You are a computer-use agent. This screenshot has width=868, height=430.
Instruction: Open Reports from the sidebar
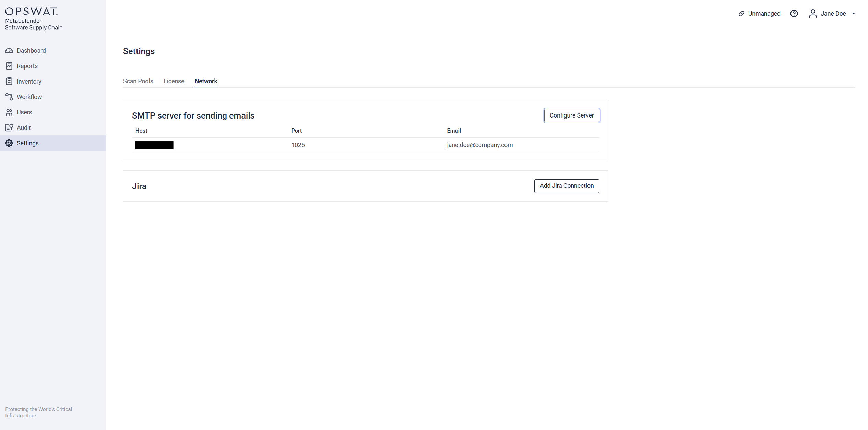click(53, 66)
